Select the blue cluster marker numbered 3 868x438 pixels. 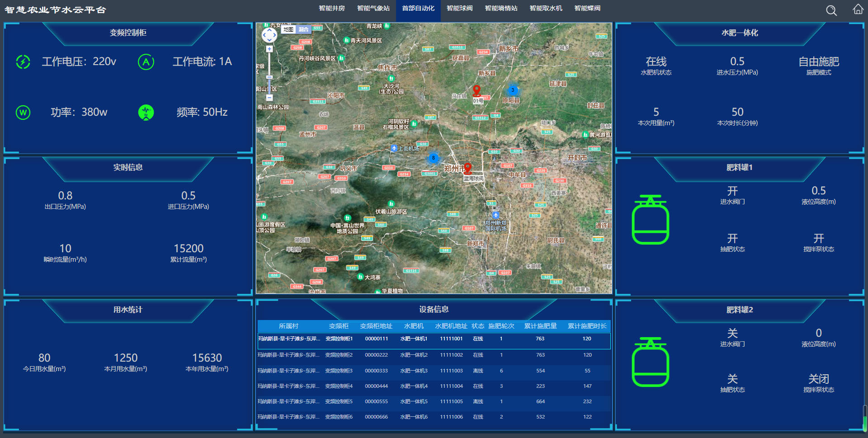pos(513,90)
